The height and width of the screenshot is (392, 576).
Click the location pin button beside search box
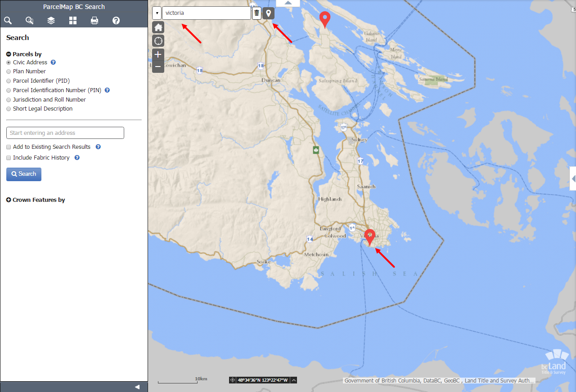coord(269,13)
